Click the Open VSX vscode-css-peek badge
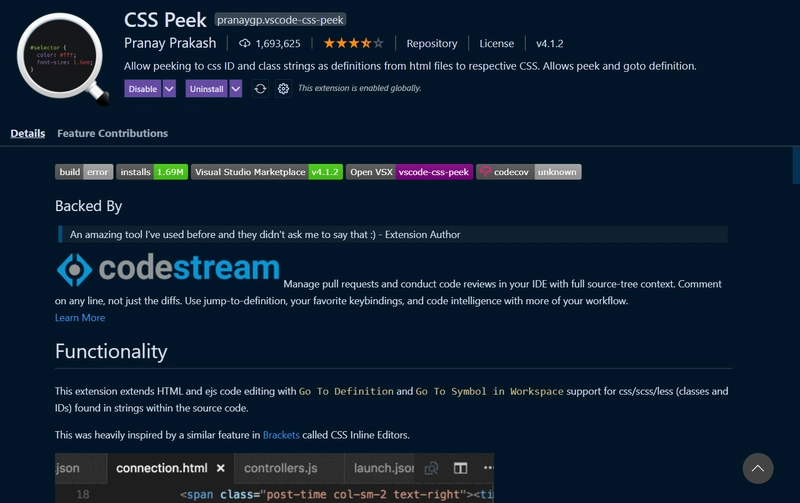 click(409, 172)
